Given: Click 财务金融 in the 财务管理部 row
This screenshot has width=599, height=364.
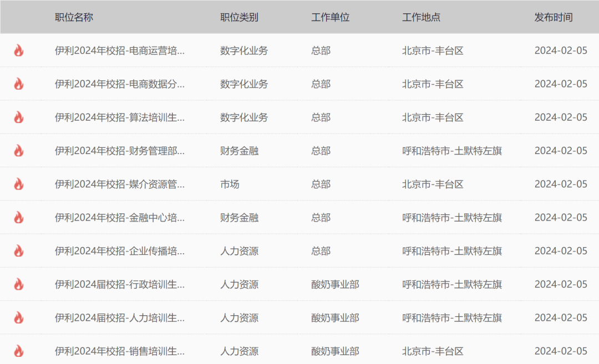Looking at the screenshot, I should 239,151.
